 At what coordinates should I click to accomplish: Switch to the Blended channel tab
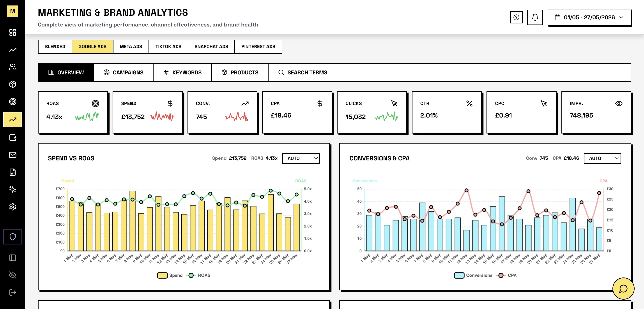pos(55,46)
